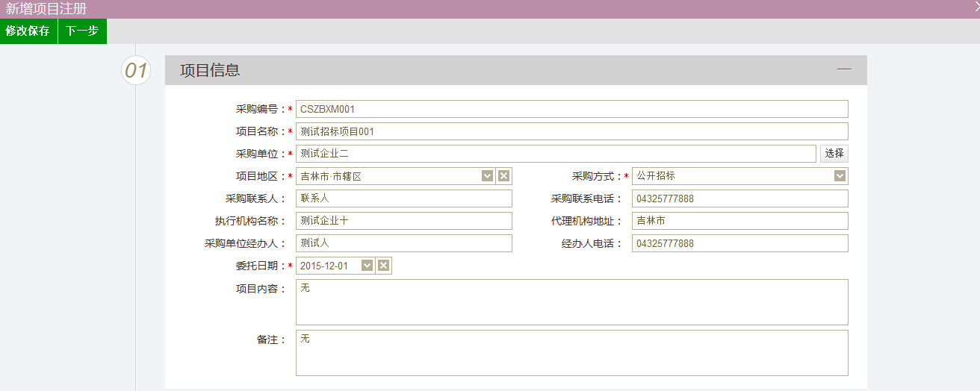Image resolution: width=980 pixels, height=391 pixels.
Task: Click inside the 项目内容 text area
Action: point(571,302)
